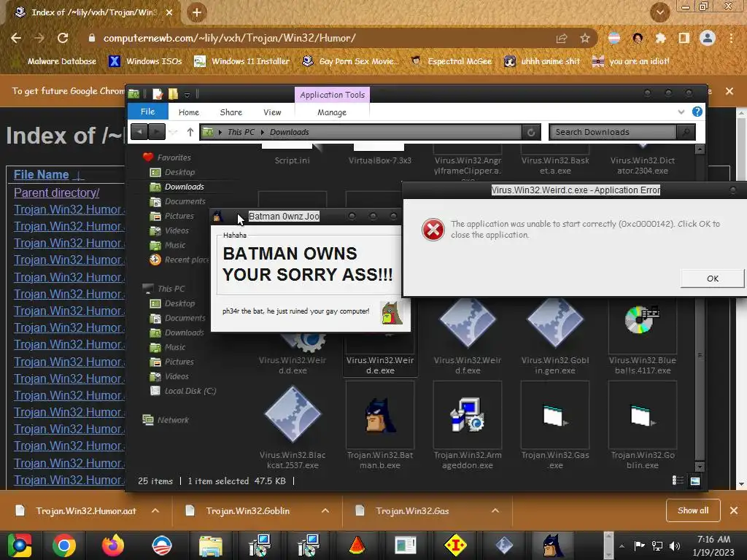The width and height of the screenshot is (747, 560).
Task: Open the Manage ribbon tab
Action: [x=332, y=112]
